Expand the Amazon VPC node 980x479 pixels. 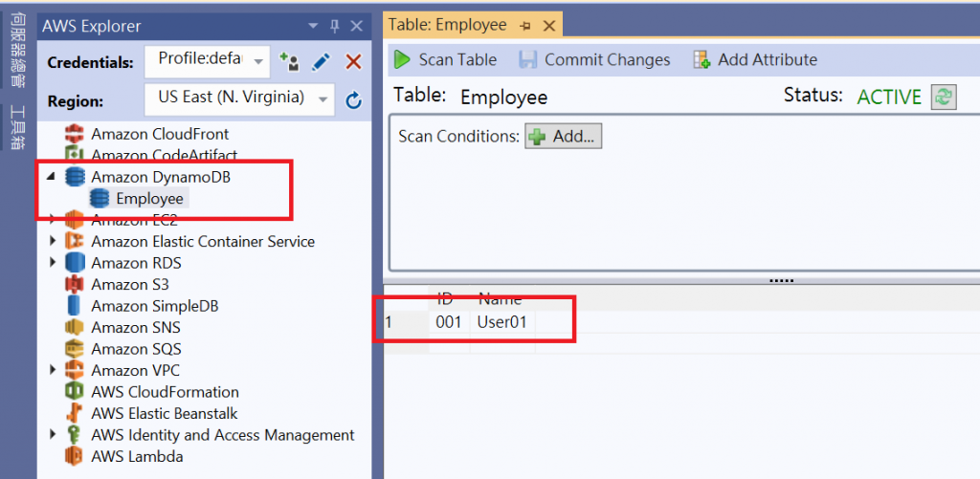pos(53,370)
